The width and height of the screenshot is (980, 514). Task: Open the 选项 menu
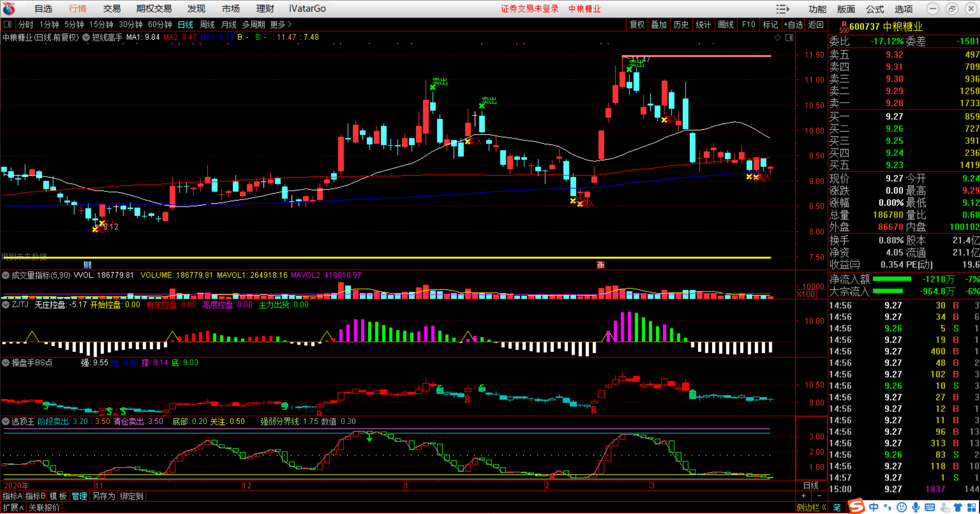coord(903,9)
